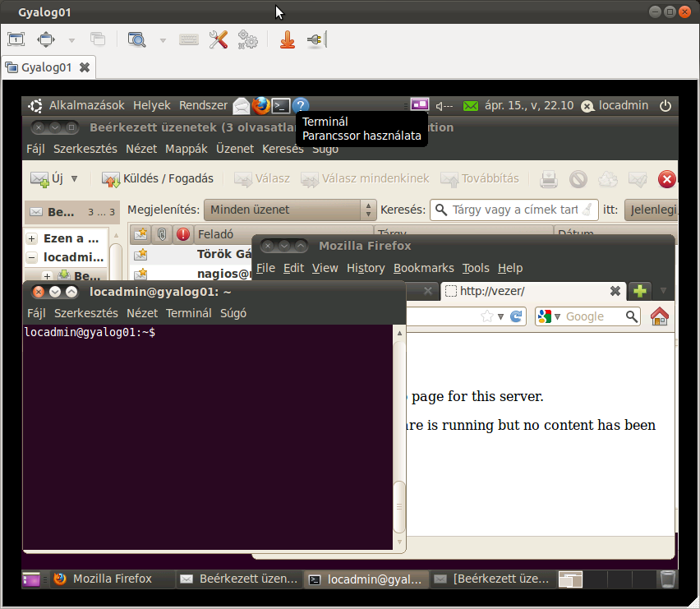Click the fit-window resize icon

(x=46, y=39)
